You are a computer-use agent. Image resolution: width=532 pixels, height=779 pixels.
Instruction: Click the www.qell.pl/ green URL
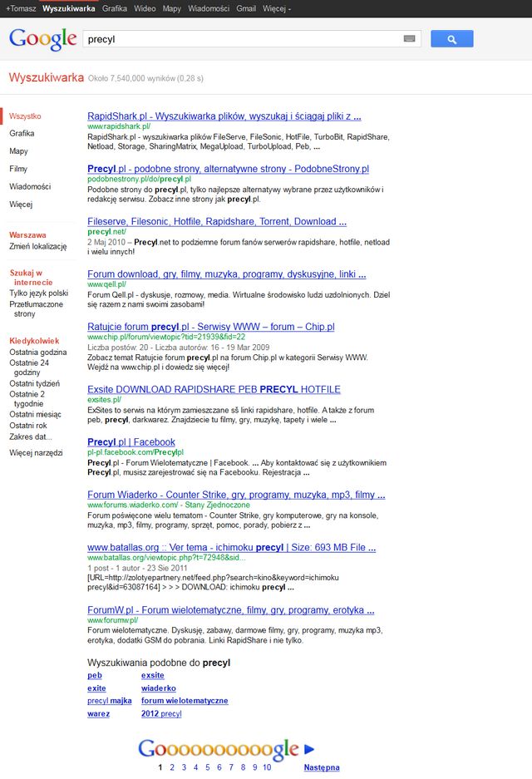pyautogui.click(x=106, y=284)
